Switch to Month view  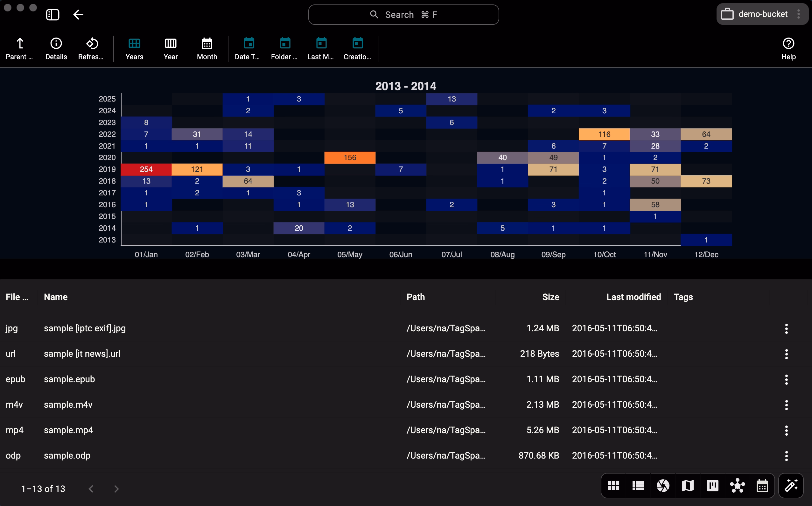coord(207,48)
